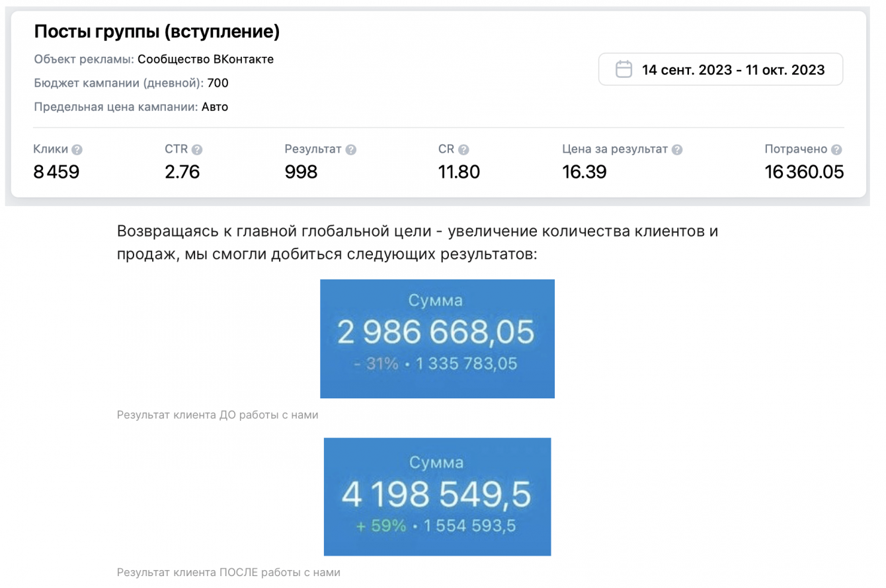Image resolution: width=886 pixels, height=588 pixels.
Task: Show help for Цена за результат
Action: 677,150
